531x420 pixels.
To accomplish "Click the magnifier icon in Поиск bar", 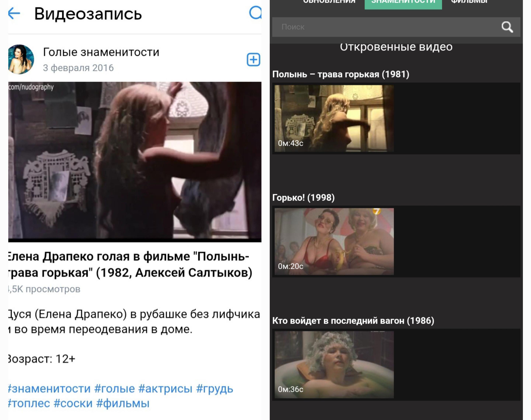I will coord(507,27).
